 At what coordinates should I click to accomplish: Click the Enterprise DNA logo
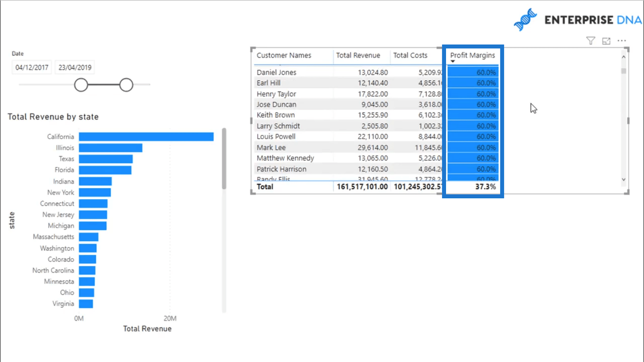coord(578,20)
